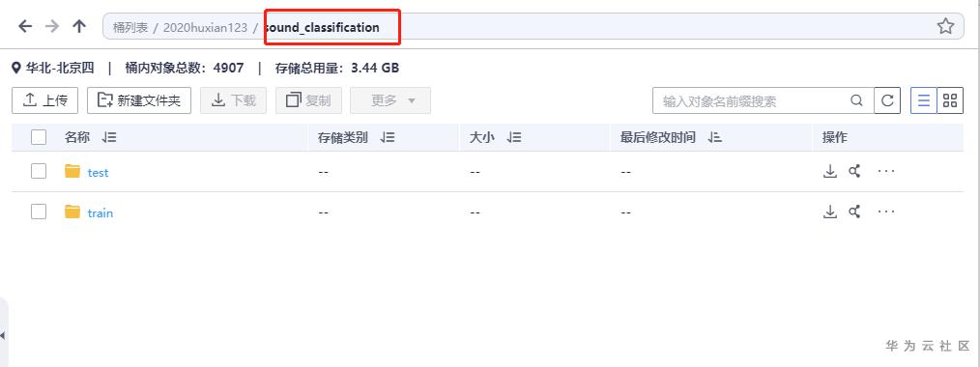Open more actions for test folder
980x367 pixels.
886,170
